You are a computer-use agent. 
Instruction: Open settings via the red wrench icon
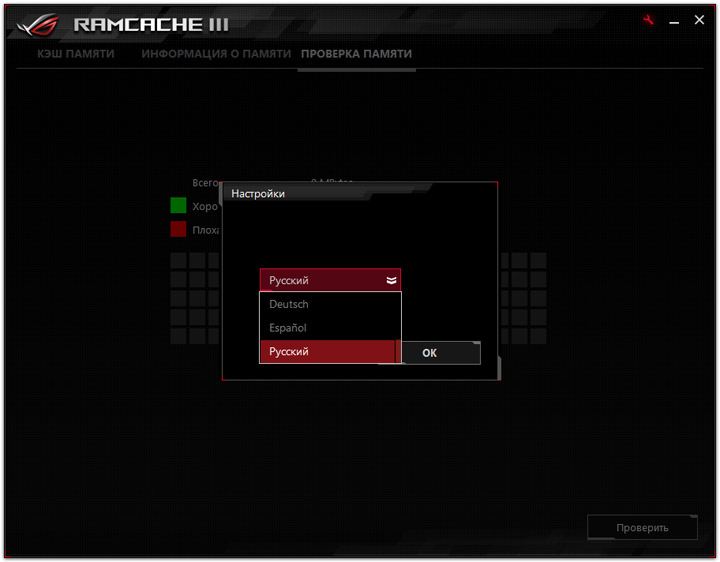648,20
